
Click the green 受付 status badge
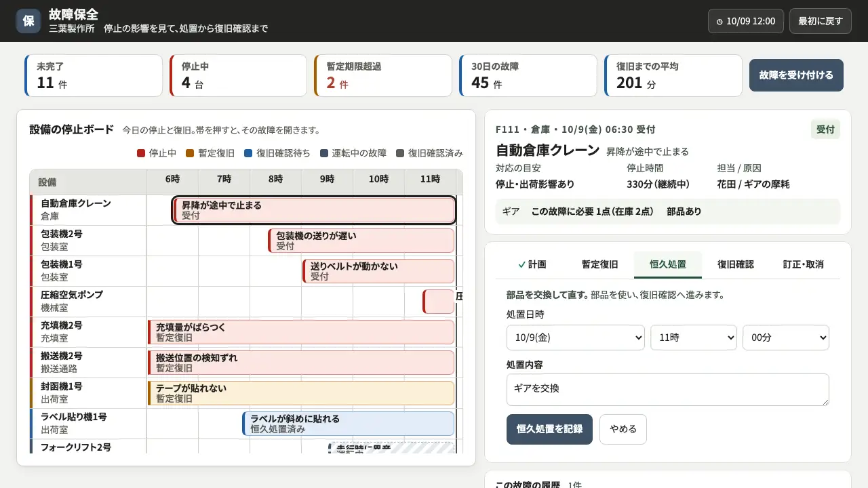(825, 129)
